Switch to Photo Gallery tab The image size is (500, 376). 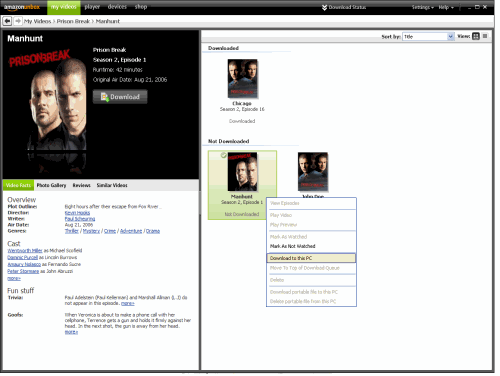[x=51, y=185]
